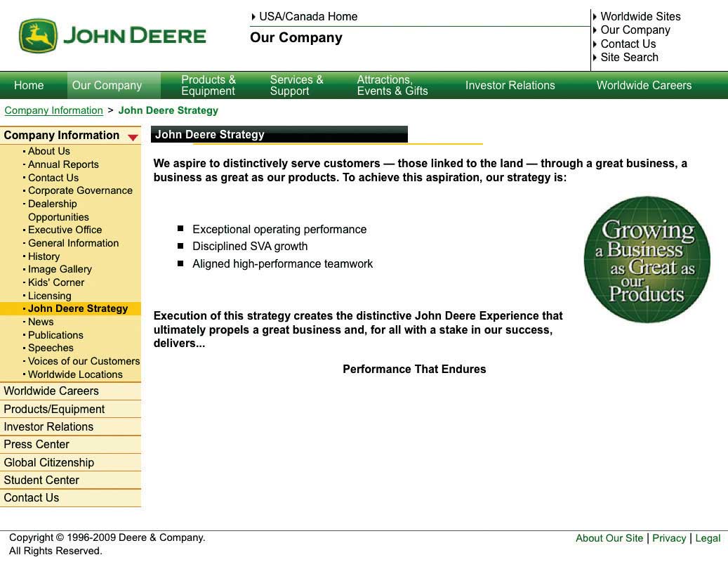Click Investor Relations in the left sidebar
This screenshot has height=569, width=728.
point(71,427)
